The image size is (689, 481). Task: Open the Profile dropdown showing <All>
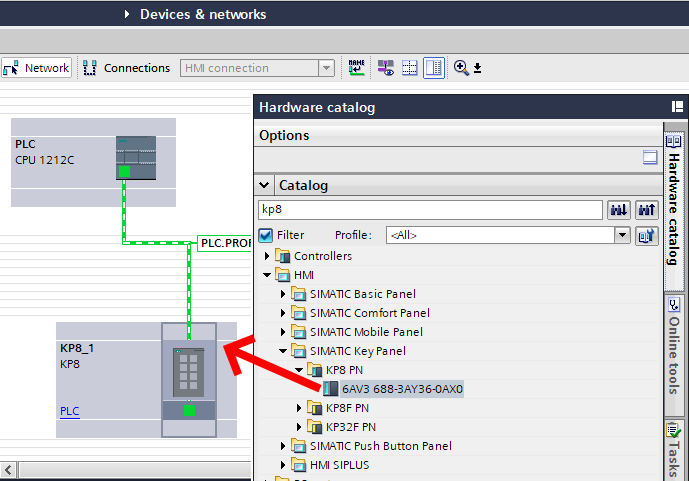click(x=622, y=235)
